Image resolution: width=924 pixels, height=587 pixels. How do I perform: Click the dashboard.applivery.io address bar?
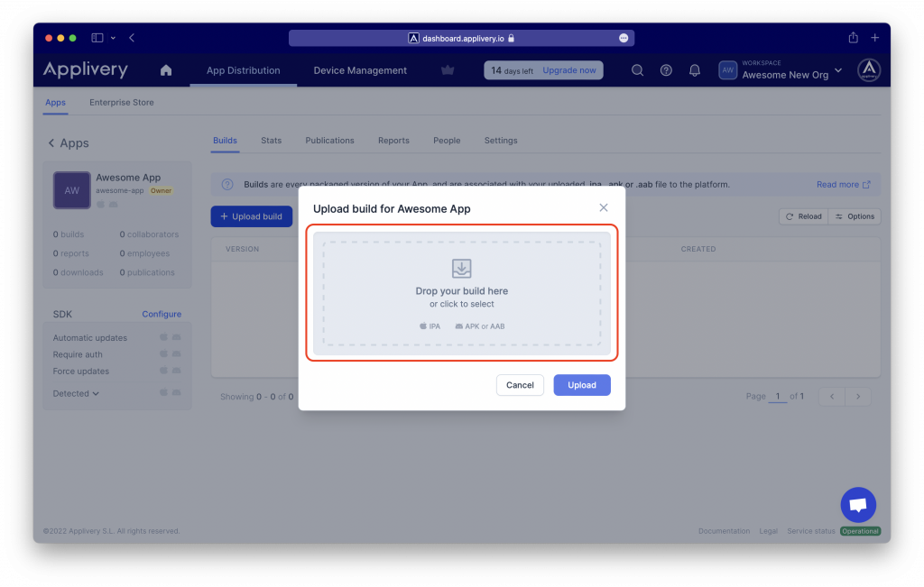pyautogui.click(x=461, y=38)
